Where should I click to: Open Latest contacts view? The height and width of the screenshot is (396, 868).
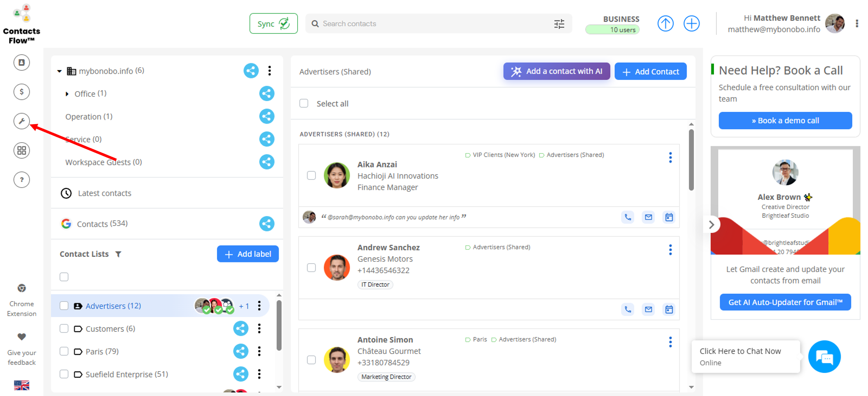[x=104, y=193]
